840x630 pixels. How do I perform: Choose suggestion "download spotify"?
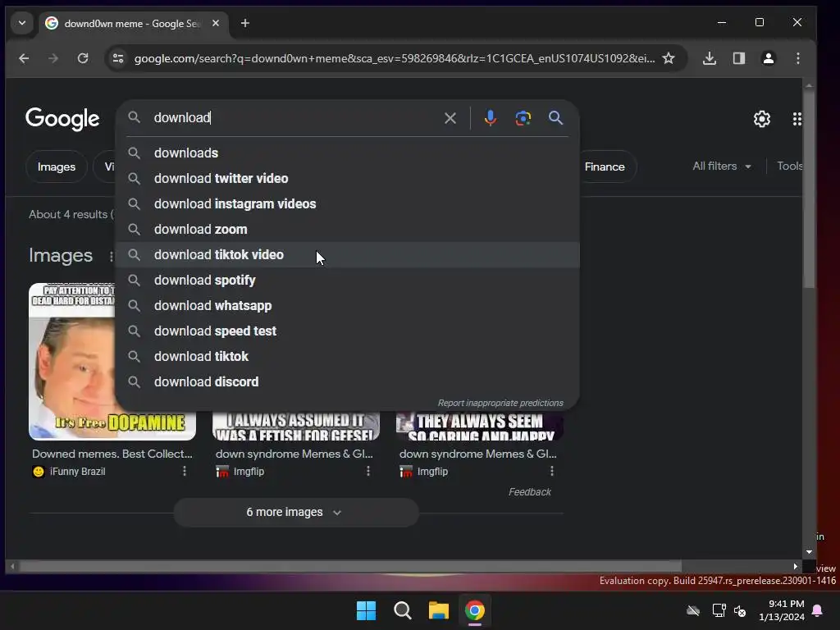(347, 281)
